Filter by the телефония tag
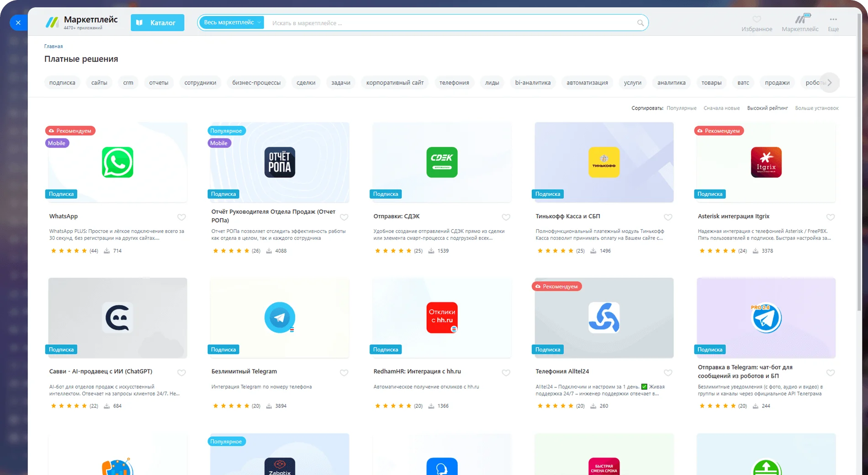 click(454, 83)
